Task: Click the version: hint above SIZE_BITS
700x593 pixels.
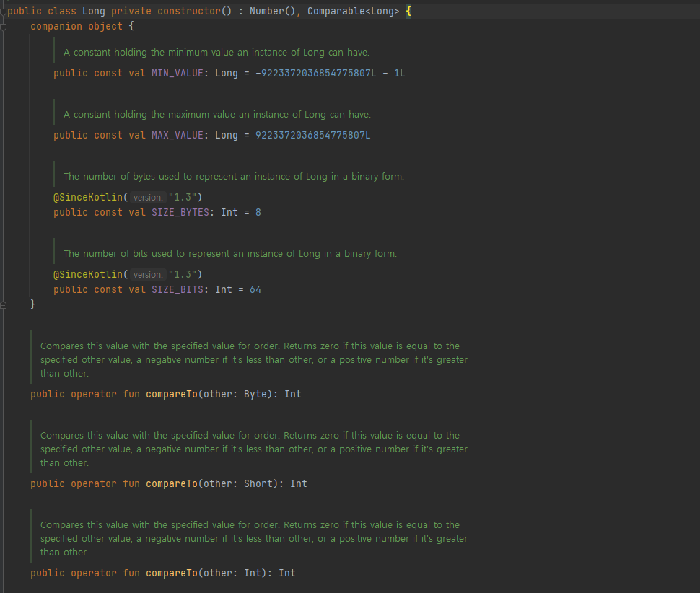Action: pos(148,274)
